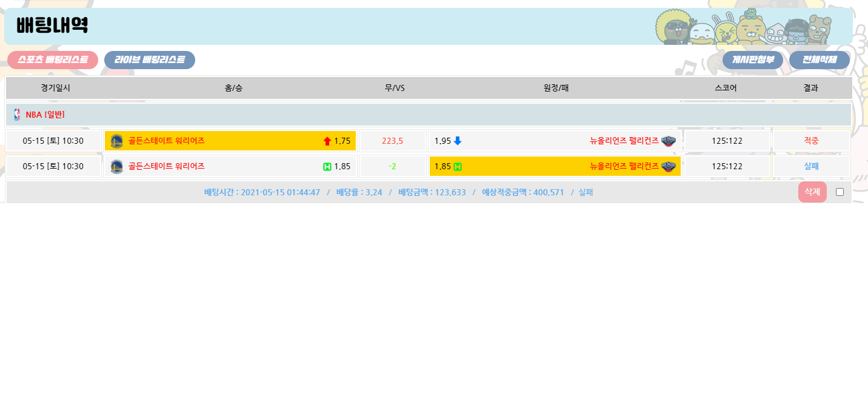Click the Warriors logo in the 223.5 over/under row
868x393 pixels.
[117, 141]
